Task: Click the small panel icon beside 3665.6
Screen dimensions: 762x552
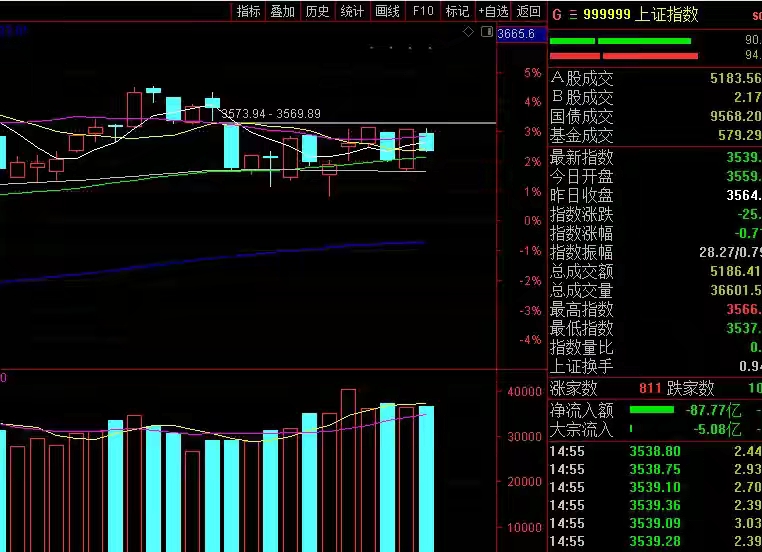Action: coord(486,33)
